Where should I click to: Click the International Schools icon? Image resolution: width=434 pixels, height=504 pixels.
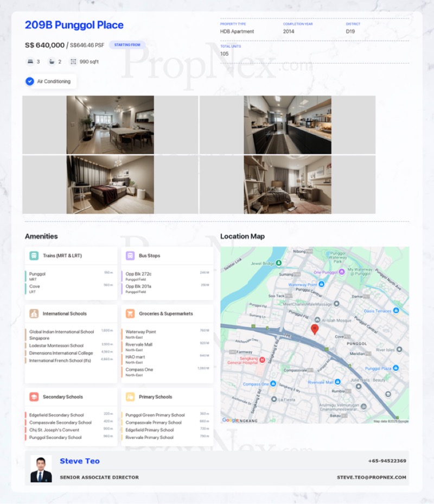pyautogui.click(x=34, y=313)
